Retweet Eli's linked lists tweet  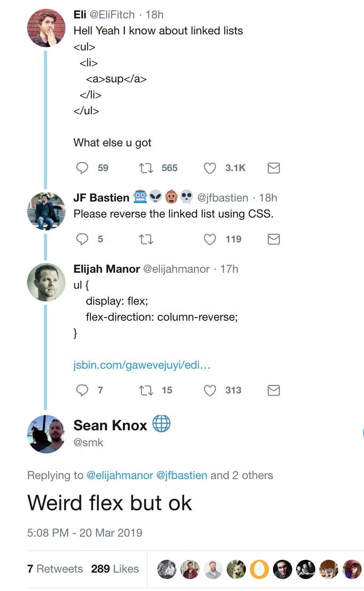146,168
